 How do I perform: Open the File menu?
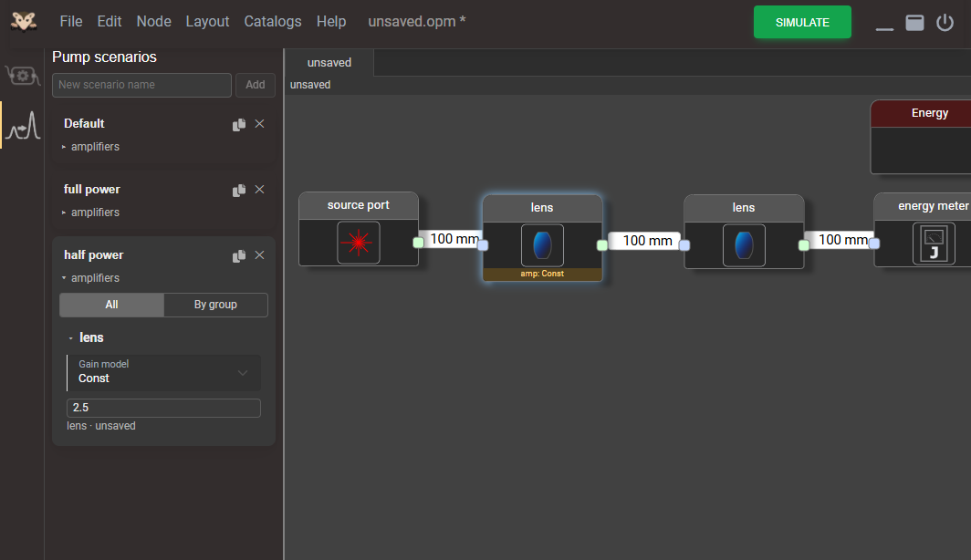point(71,22)
